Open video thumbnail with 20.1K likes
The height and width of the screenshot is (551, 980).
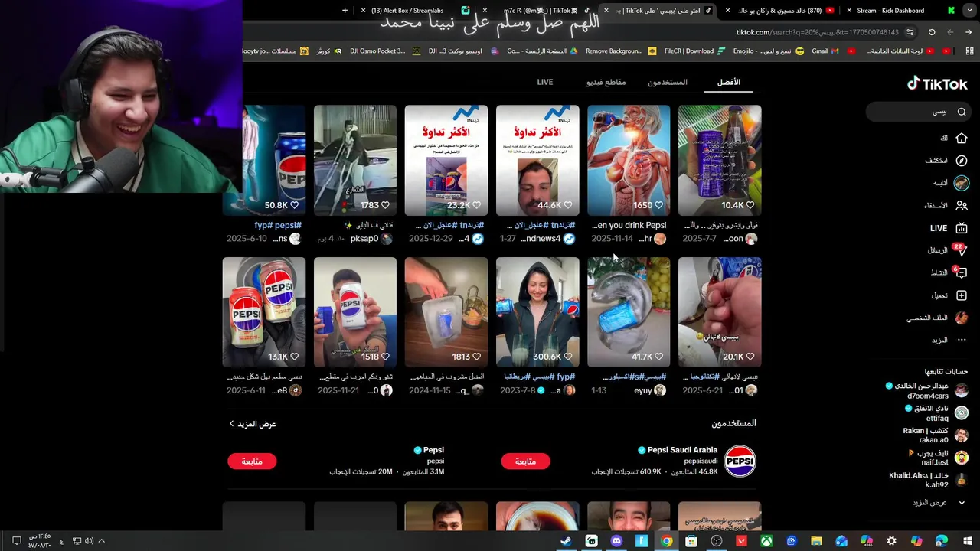click(720, 312)
